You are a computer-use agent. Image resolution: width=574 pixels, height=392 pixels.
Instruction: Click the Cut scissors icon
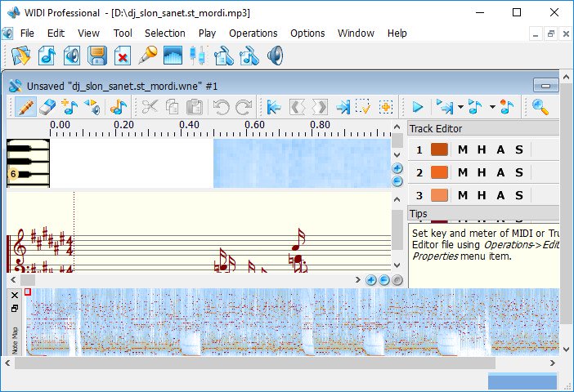click(x=150, y=107)
